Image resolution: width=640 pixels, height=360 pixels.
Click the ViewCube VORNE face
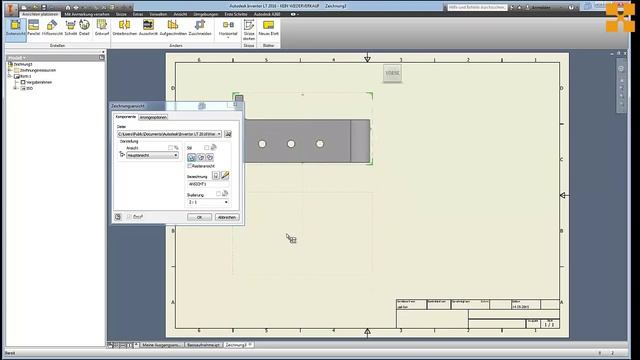392,73
